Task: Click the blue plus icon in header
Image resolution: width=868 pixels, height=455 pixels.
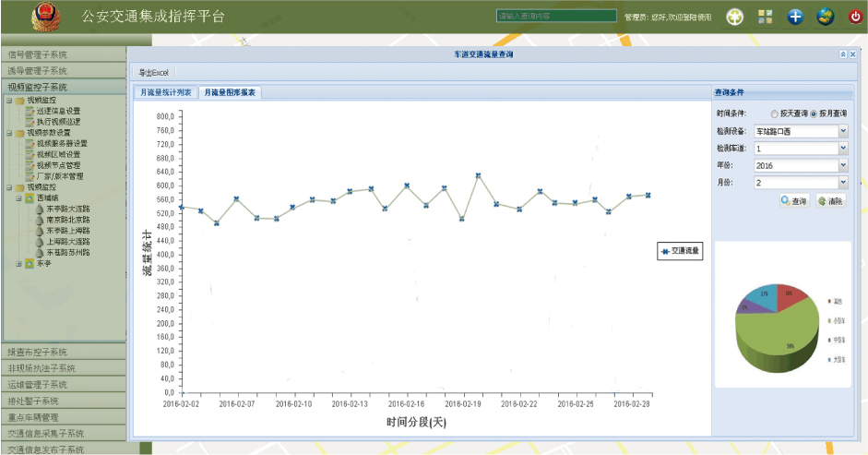Action: click(x=795, y=17)
